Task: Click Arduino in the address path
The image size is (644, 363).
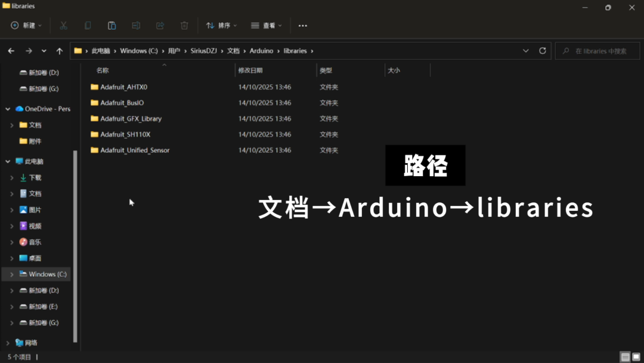Action: click(261, 51)
